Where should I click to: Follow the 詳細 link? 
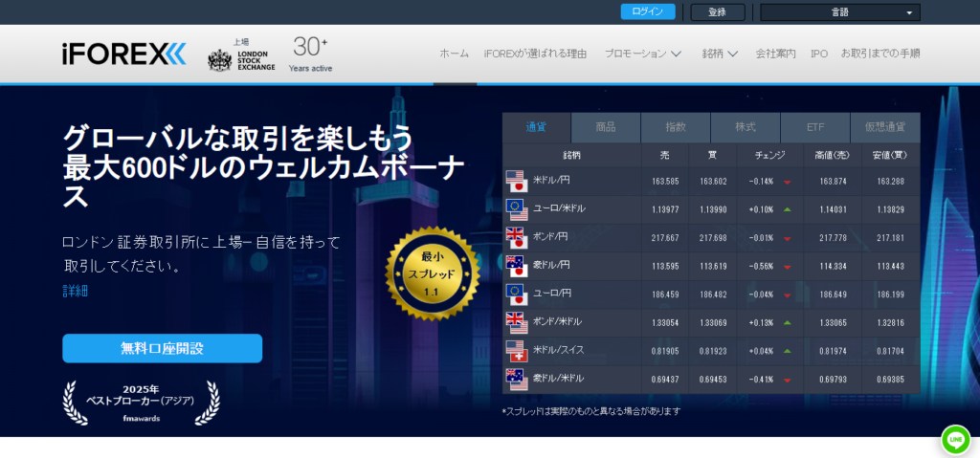tap(75, 291)
